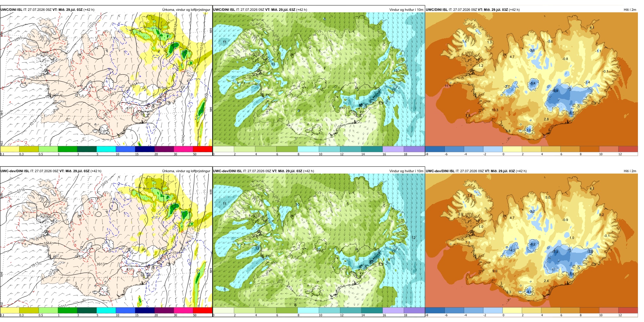Click temperature value 7.5 on top temperature map
This screenshot has width=644, height=322.
pyautogui.click(x=468, y=116)
